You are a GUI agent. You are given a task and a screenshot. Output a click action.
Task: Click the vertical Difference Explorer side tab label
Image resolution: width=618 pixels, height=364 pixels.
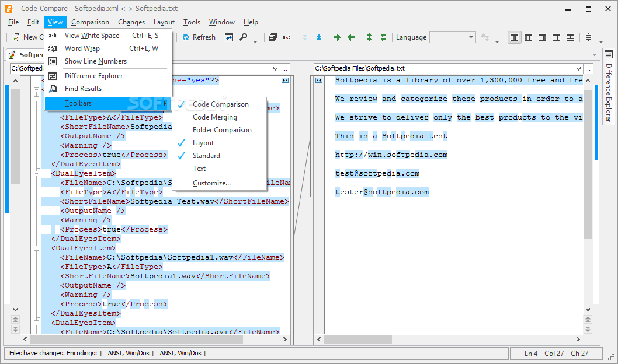[609, 93]
